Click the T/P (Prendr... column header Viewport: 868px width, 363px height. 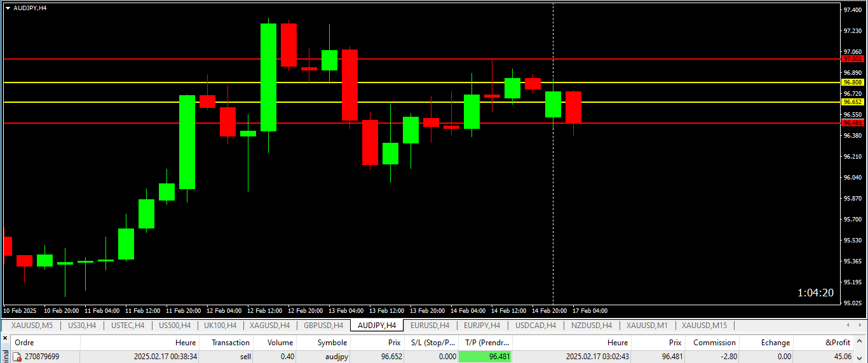coord(485,343)
